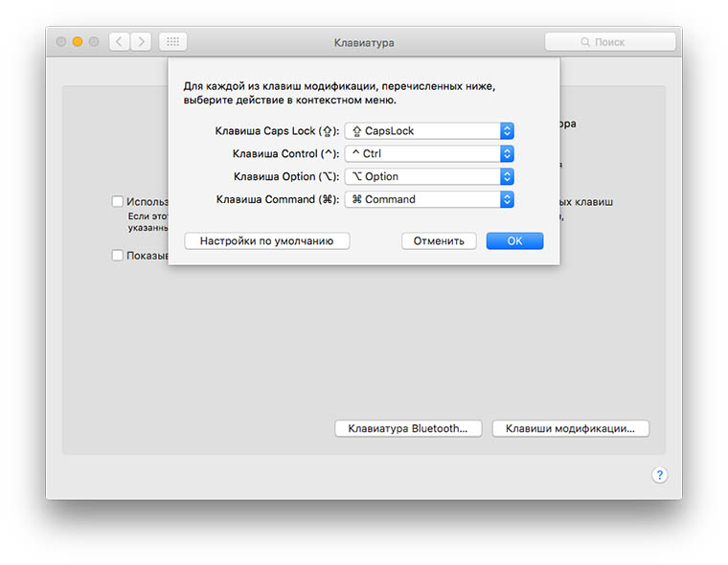Click the yellow minimize window button
The width and height of the screenshot is (728, 565).
tap(78, 42)
